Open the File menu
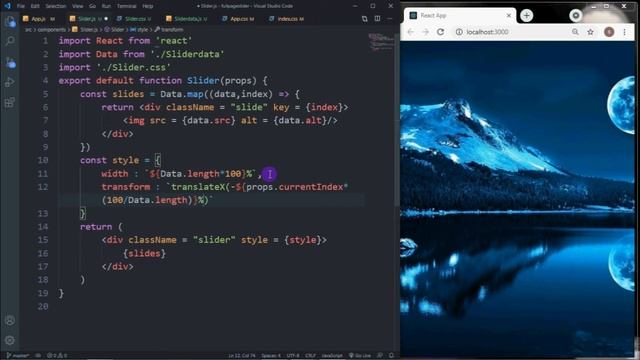Viewport: 640px width, 360px height. (21, 6)
